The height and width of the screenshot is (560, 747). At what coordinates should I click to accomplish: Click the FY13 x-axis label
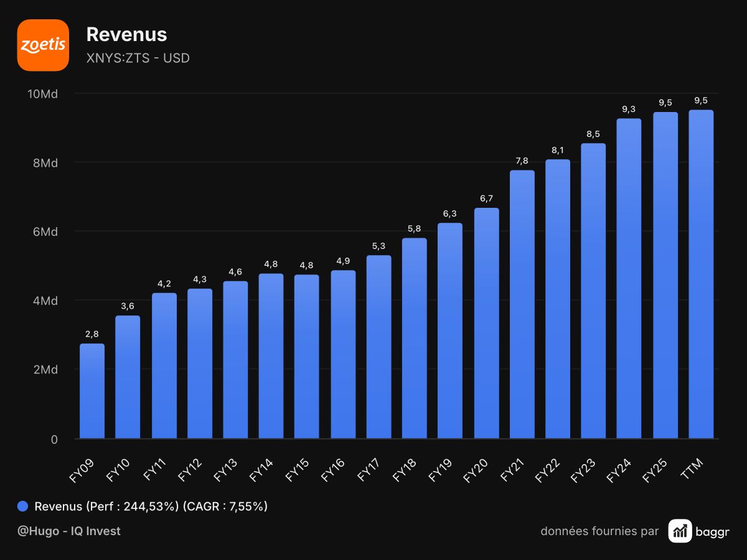click(227, 469)
